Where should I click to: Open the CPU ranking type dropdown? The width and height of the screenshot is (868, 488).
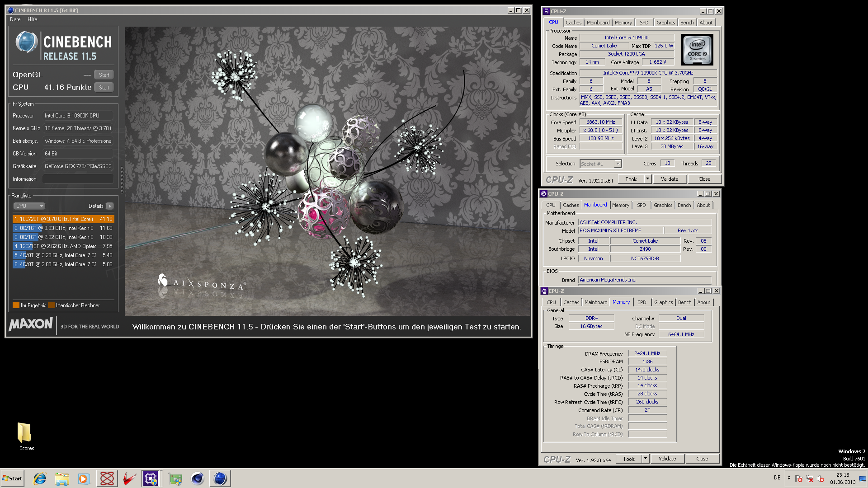[29, 206]
